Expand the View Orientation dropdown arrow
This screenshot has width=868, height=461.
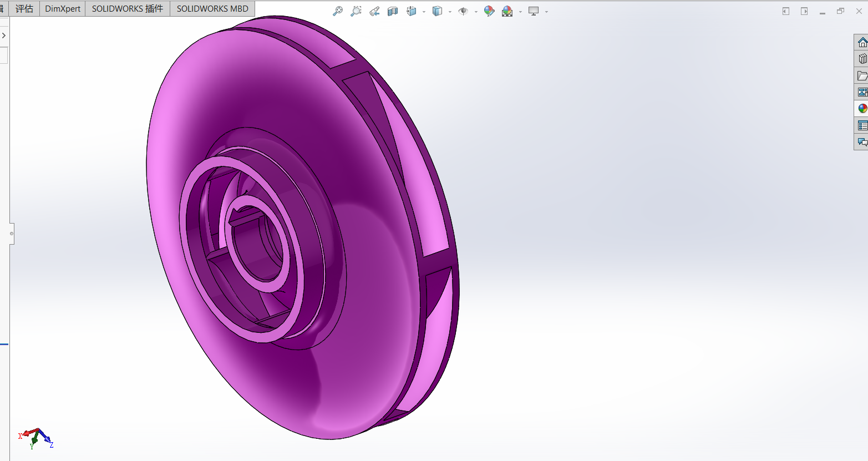[424, 12]
